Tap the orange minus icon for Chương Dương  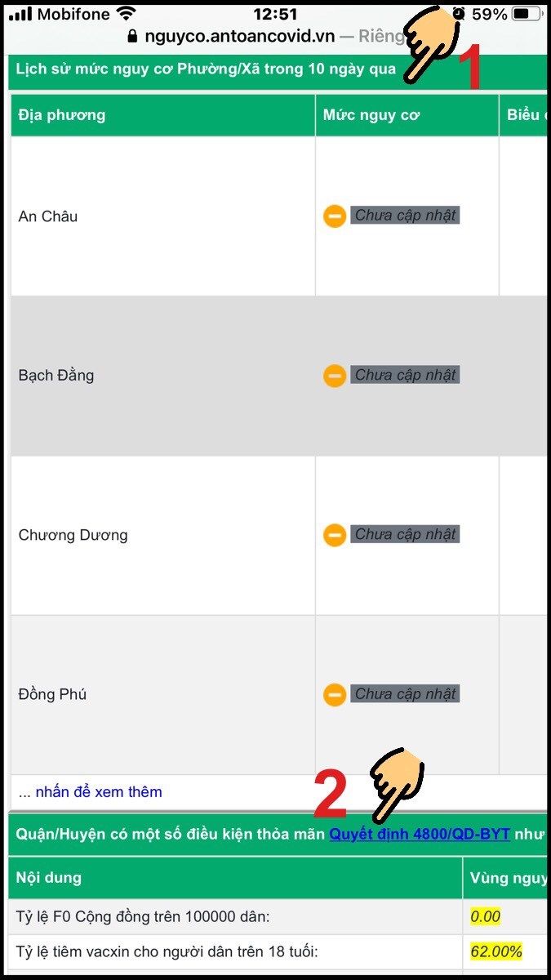[x=335, y=535]
